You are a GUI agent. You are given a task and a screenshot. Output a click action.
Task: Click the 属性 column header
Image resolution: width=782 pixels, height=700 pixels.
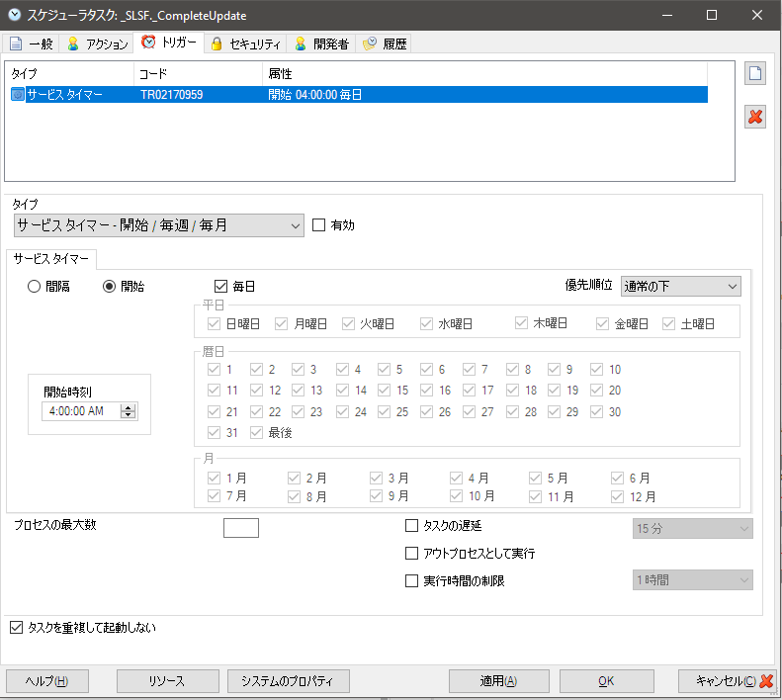pos(484,74)
